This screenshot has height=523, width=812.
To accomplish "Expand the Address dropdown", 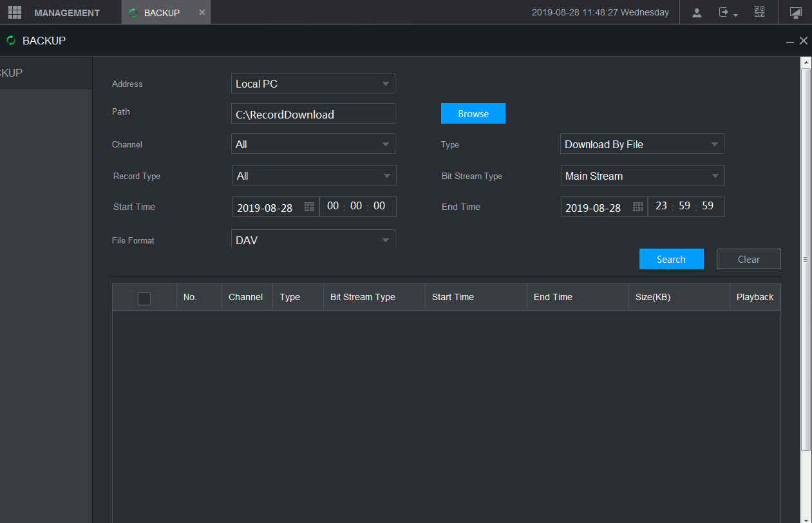I will click(x=385, y=84).
